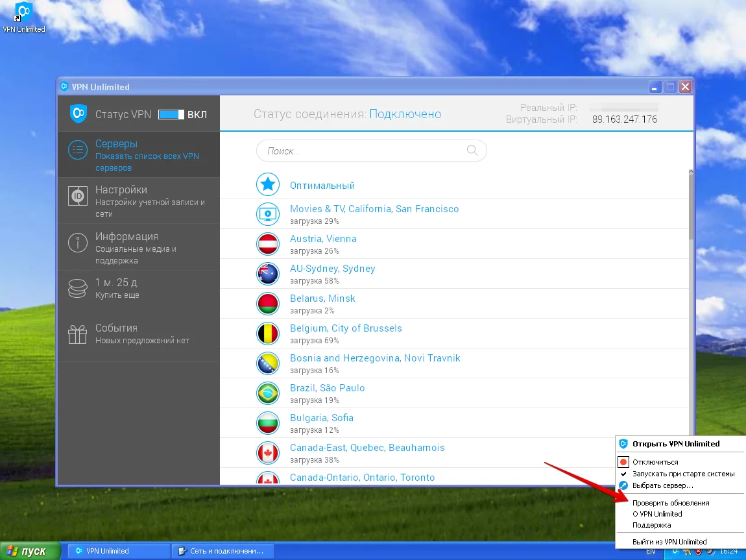Click the server list vertical scrollbar
This screenshot has height=560, width=746.
click(x=691, y=208)
